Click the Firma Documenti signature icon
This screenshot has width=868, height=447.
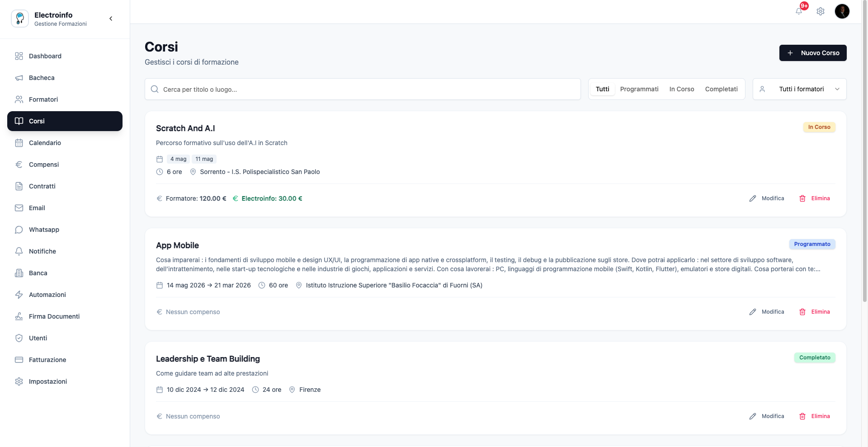click(x=19, y=316)
